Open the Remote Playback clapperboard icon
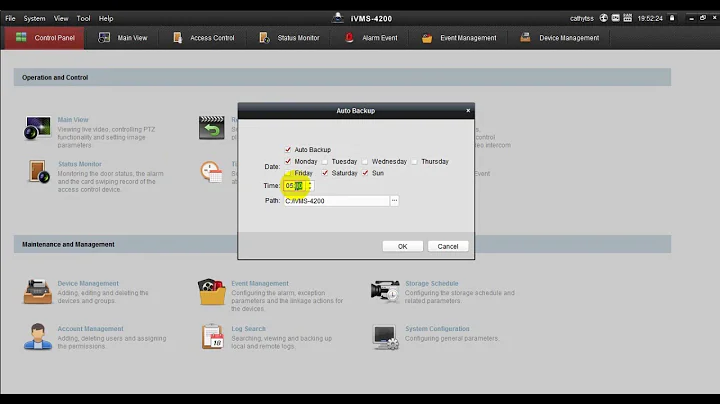 [212, 128]
